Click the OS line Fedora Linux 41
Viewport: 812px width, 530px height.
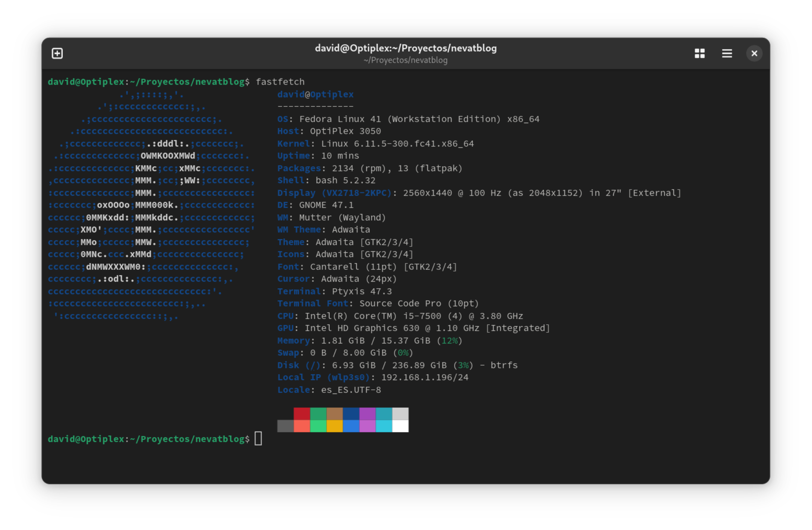tap(408, 119)
